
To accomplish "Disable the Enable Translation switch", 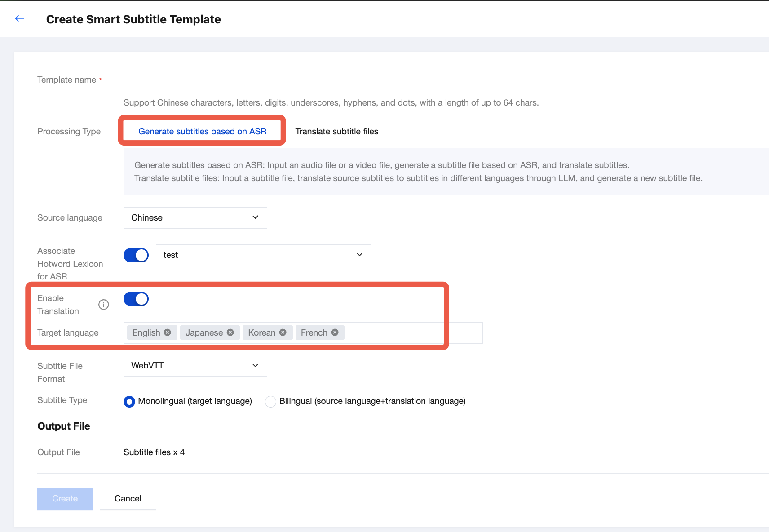I will 136,299.
